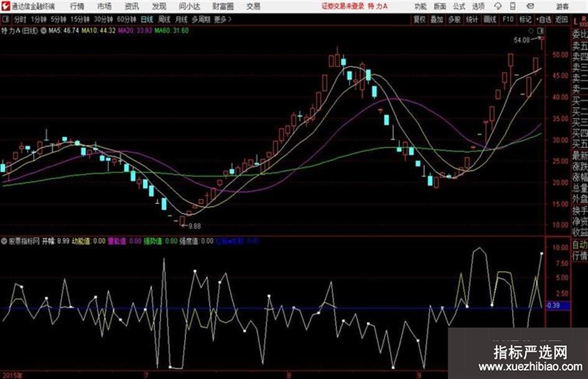The image size is (588, 379).
Task: Click the 54.08 high price label
Action: click(x=521, y=40)
